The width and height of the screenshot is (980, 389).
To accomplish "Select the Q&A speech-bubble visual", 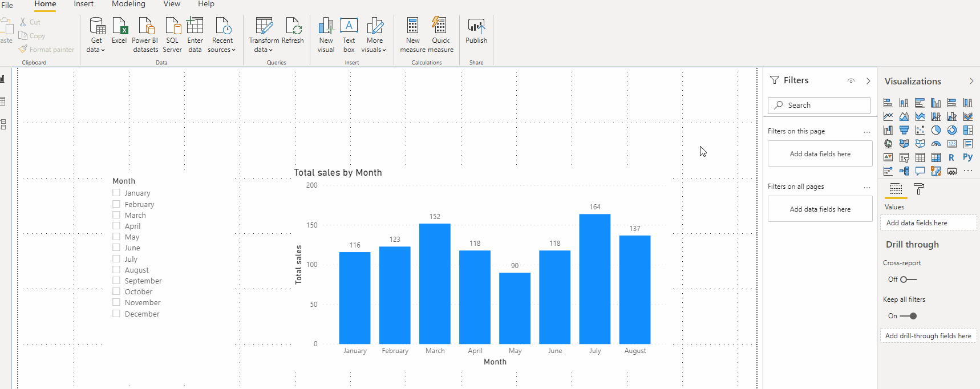I will [x=920, y=171].
